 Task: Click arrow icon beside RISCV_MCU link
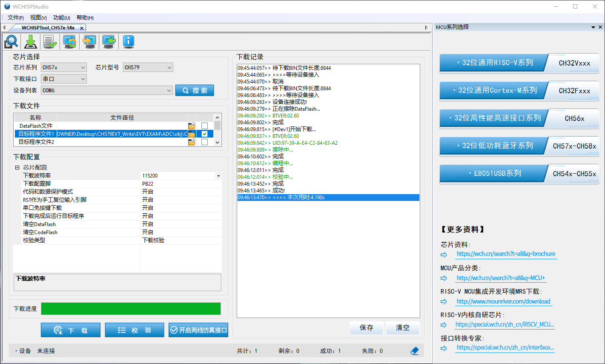[444, 325]
